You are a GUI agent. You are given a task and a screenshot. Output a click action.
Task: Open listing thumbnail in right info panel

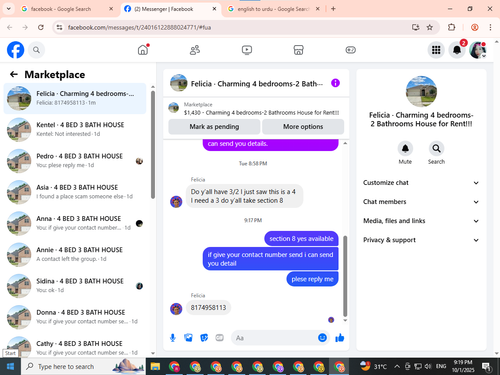point(421,91)
